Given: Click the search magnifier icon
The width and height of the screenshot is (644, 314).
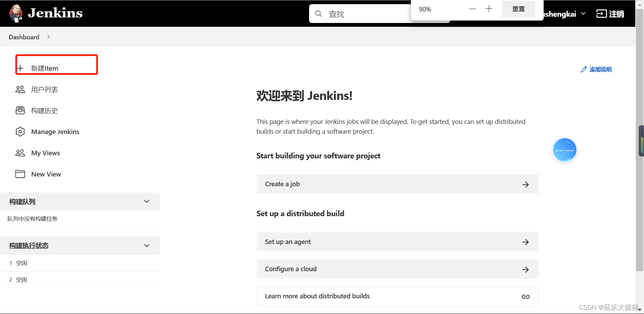Looking at the screenshot, I should 319,14.
